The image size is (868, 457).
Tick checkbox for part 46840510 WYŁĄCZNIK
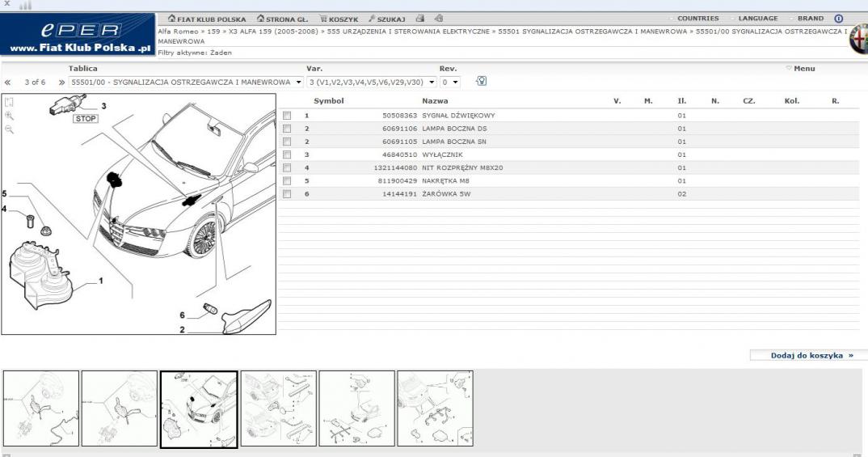tap(287, 154)
